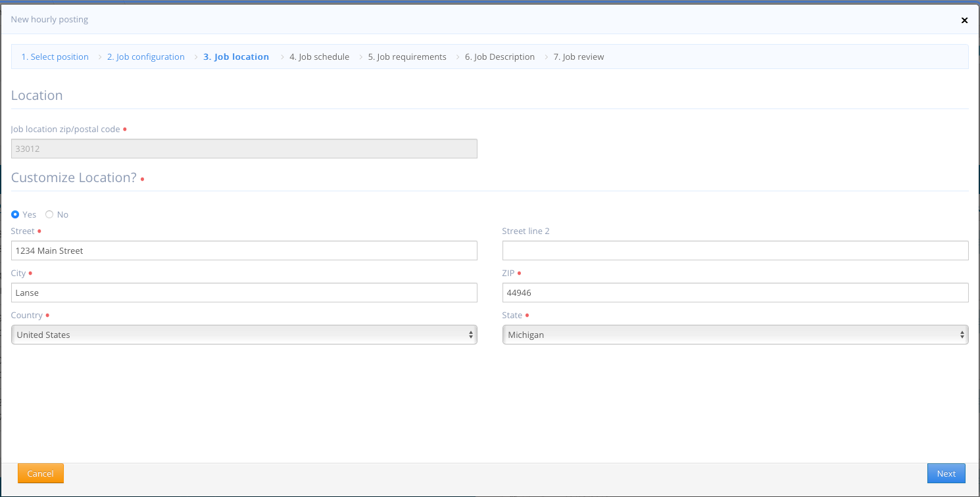The height and width of the screenshot is (497, 980).
Task: Expand the Michigan state selector
Action: [735, 335]
